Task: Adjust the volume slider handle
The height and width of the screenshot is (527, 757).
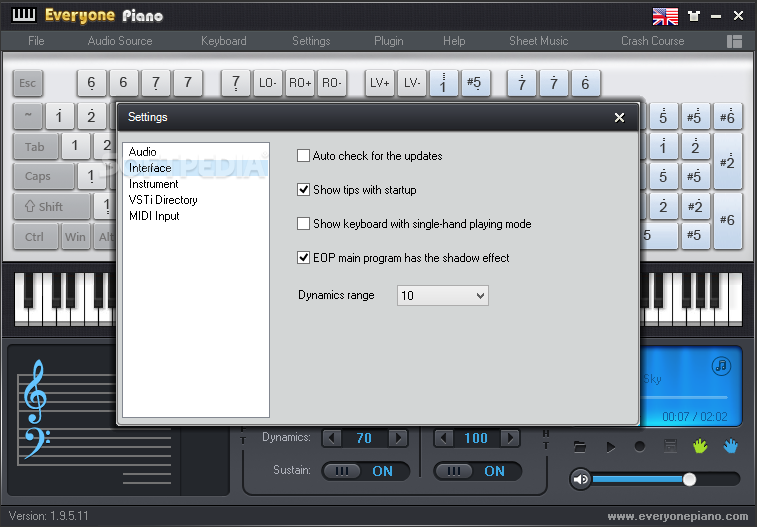Action: tap(689, 479)
